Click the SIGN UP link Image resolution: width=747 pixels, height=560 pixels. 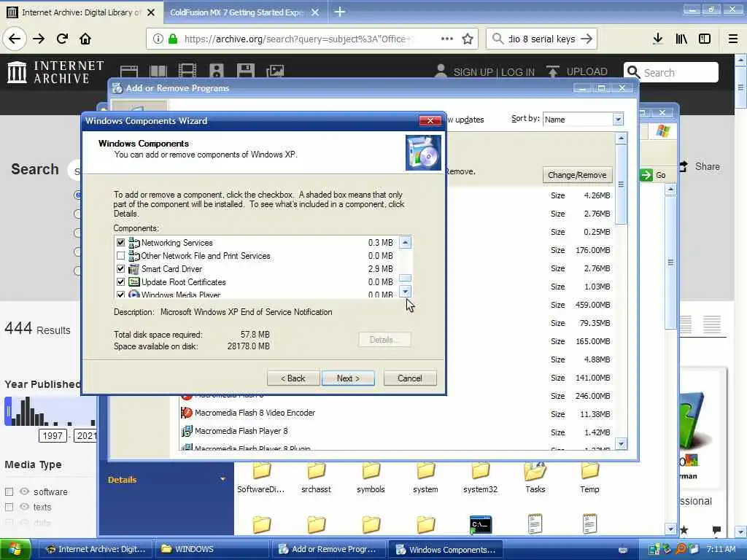coord(473,72)
